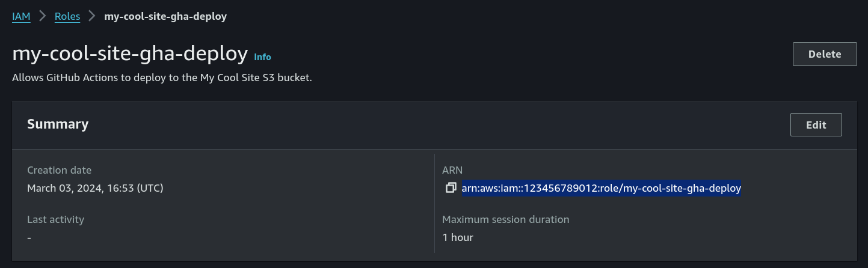This screenshot has height=268, width=868.
Task: Click the ARN field label
Action: coord(452,170)
